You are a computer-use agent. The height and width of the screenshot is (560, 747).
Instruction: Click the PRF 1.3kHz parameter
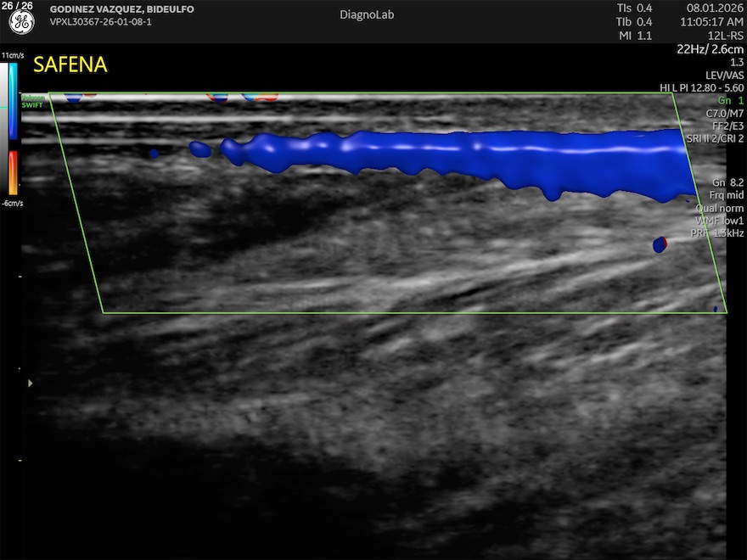pos(719,232)
